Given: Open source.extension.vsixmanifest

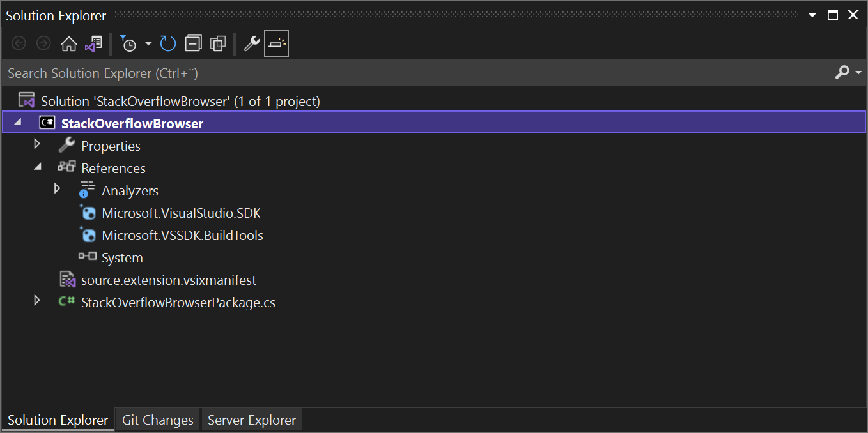Looking at the screenshot, I should click(168, 280).
